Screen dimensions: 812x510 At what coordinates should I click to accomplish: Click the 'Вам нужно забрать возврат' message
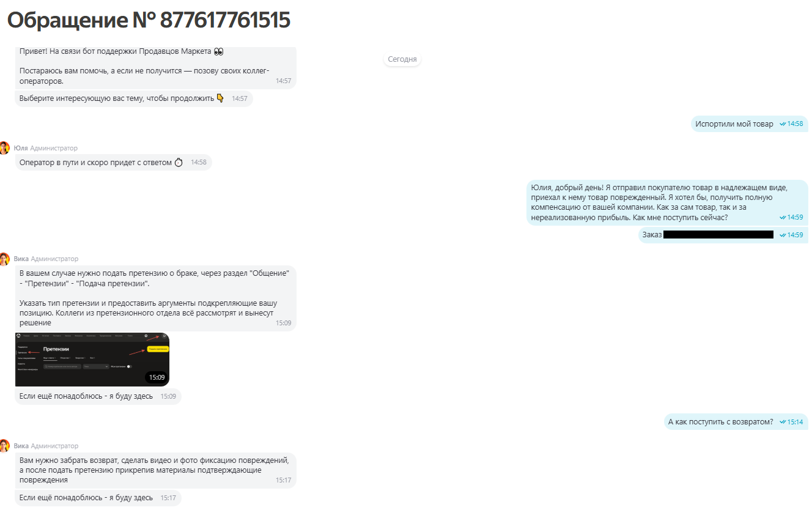[x=155, y=470]
